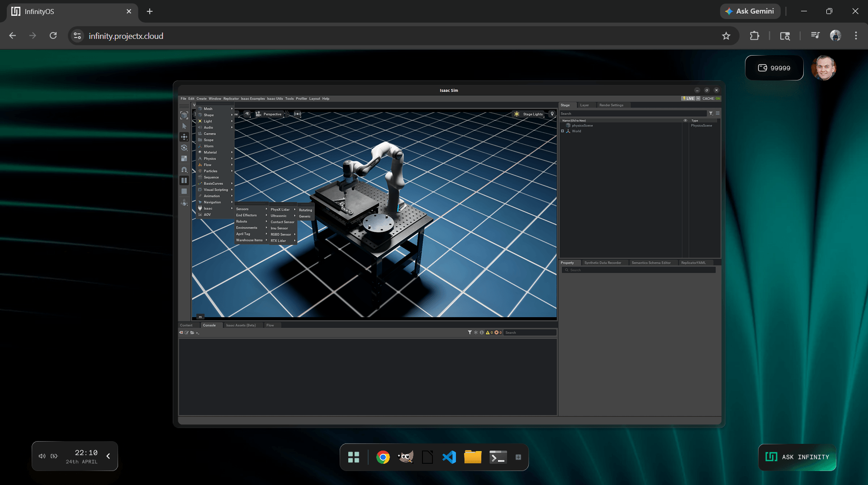Click console open folder icon
The width and height of the screenshot is (868, 485).
[192, 333]
